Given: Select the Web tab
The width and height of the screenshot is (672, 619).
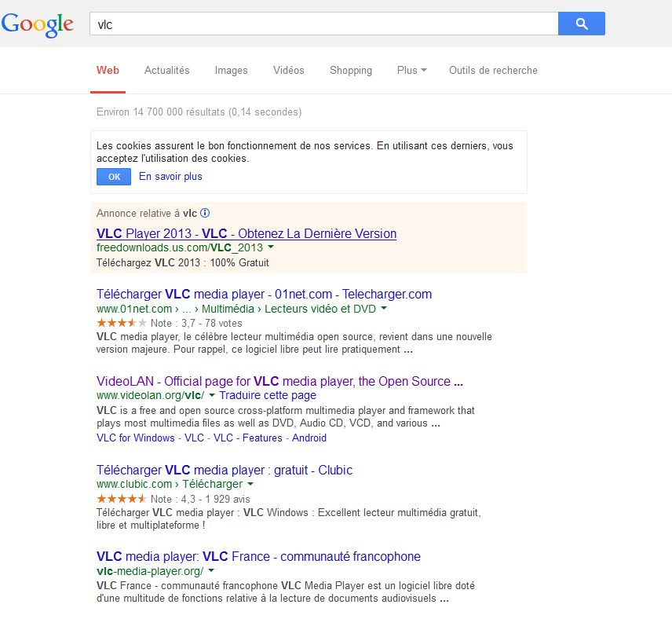Looking at the screenshot, I should pos(108,71).
